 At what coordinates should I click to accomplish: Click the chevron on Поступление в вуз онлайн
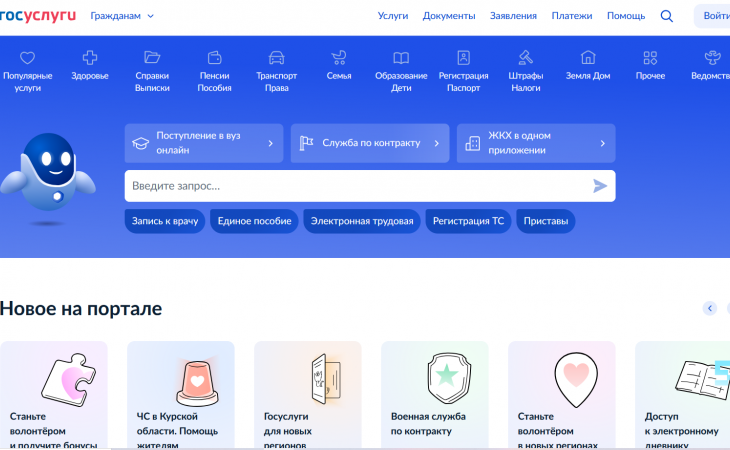click(x=270, y=143)
